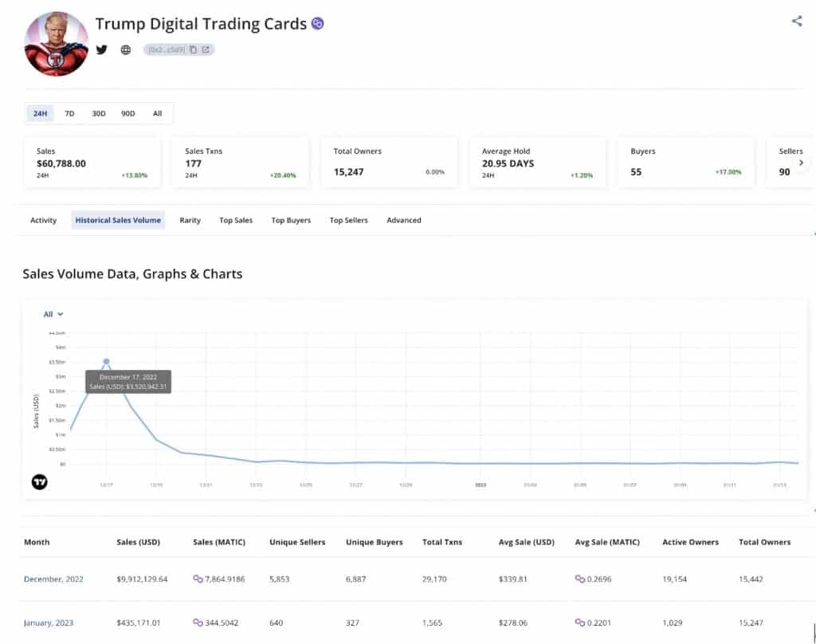Image resolution: width=816 pixels, height=644 pixels.
Task: Click the Unique Sellers column header
Action: tap(297, 542)
